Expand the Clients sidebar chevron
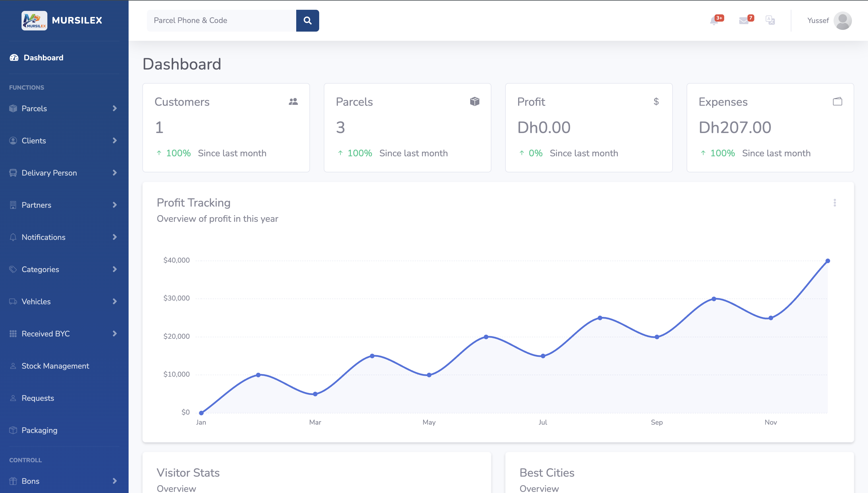The image size is (868, 493). (x=115, y=140)
